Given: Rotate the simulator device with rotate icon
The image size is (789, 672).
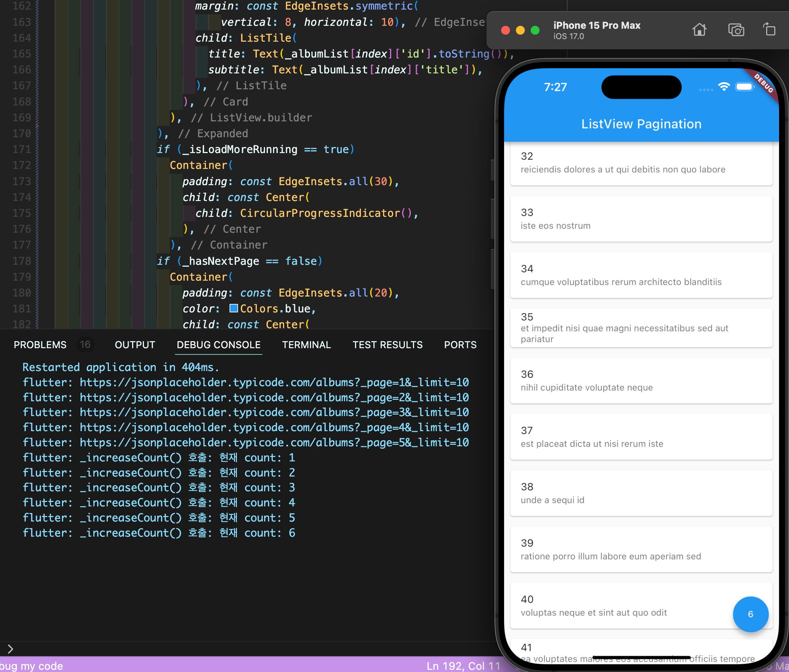Looking at the screenshot, I should pos(769,29).
